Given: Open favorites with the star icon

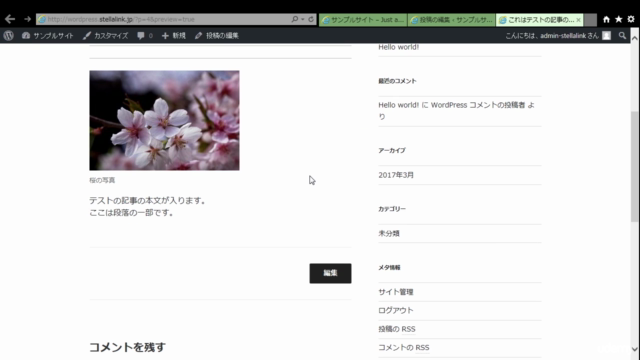Looking at the screenshot, I should point(618,19).
